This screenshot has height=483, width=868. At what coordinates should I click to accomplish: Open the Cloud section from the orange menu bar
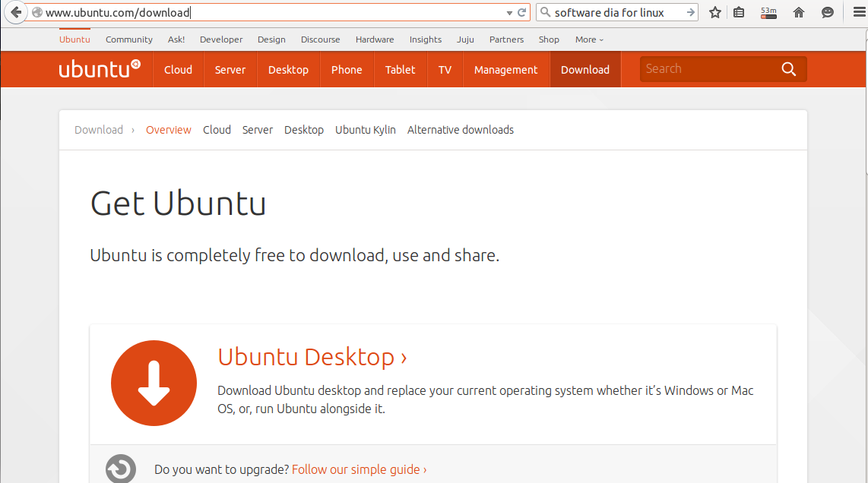(178, 69)
